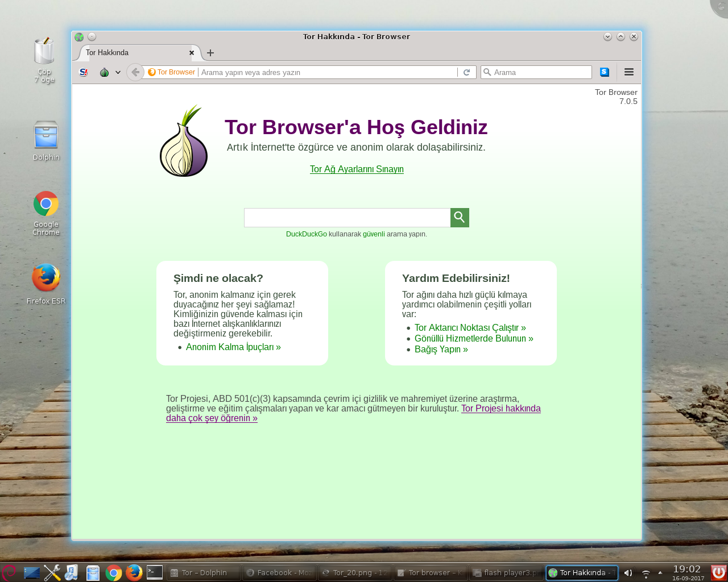Switch to Tor_20.png taskbar window
728x582 pixels.
click(354, 573)
